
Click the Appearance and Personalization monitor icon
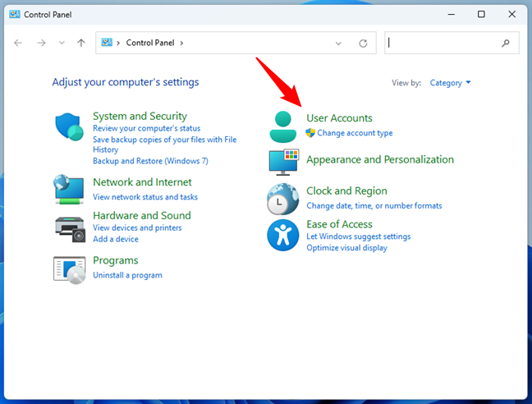click(283, 162)
